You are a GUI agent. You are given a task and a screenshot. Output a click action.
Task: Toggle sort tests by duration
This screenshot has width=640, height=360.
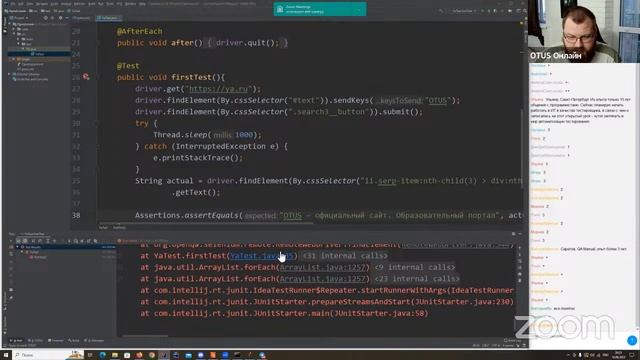(40, 241)
